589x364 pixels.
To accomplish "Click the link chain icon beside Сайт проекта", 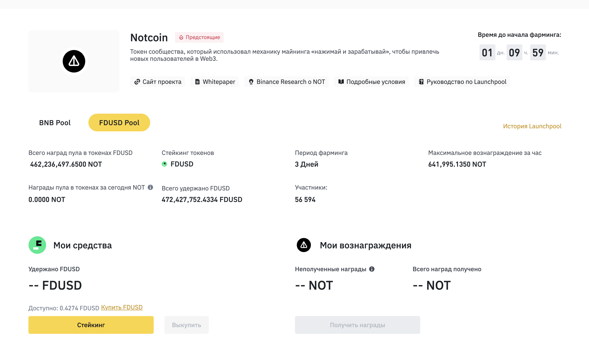I will click(x=137, y=82).
